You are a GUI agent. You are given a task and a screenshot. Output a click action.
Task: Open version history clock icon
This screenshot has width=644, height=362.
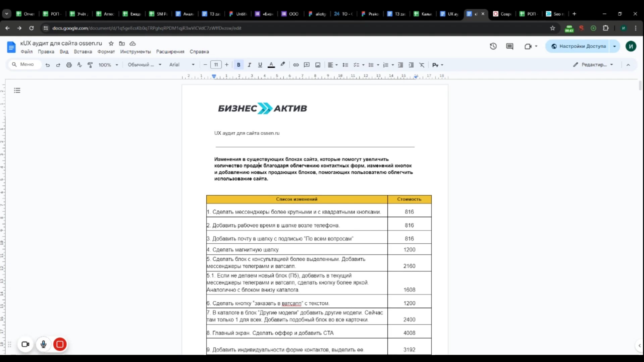tap(493, 46)
